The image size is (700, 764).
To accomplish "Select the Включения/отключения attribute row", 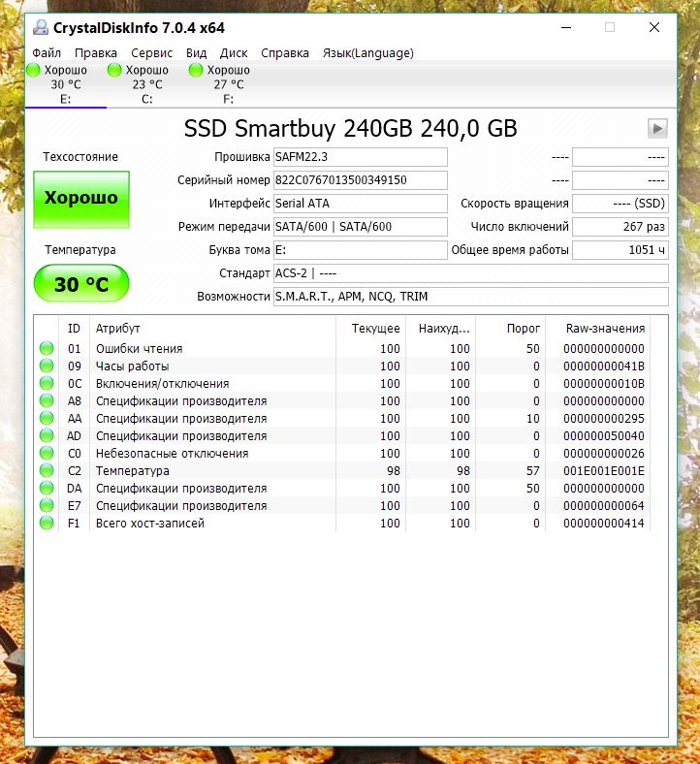I will pos(342,384).
